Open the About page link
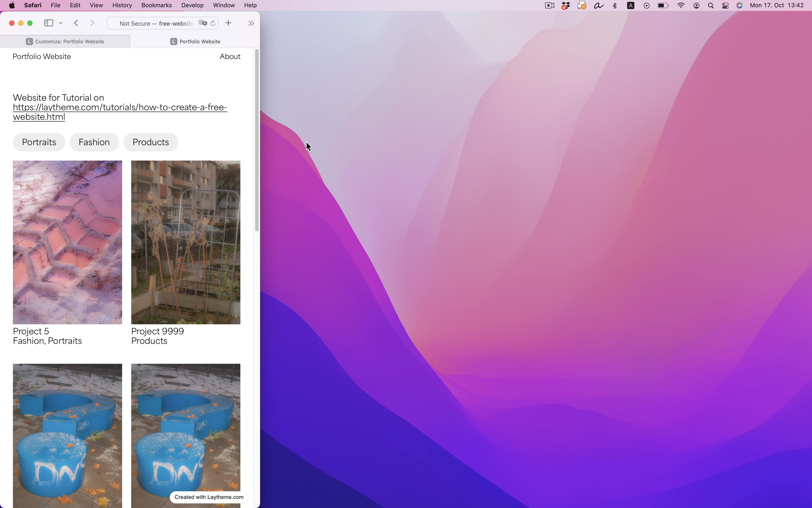This screenshot has height=508, width=812. click(x=230, y=56)
